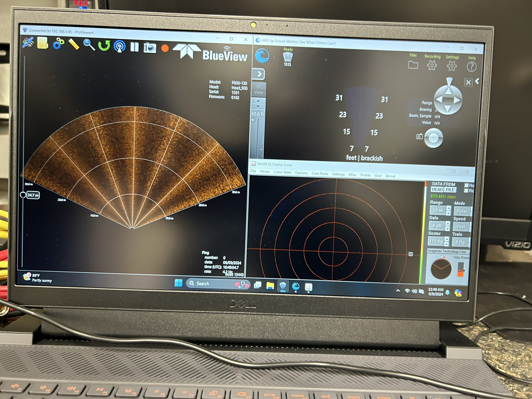Image resolution: width=532 pixels, height=399 pixels.
Task: Open File Explorer from the taskbar
Action: click(x=270, y=286)
